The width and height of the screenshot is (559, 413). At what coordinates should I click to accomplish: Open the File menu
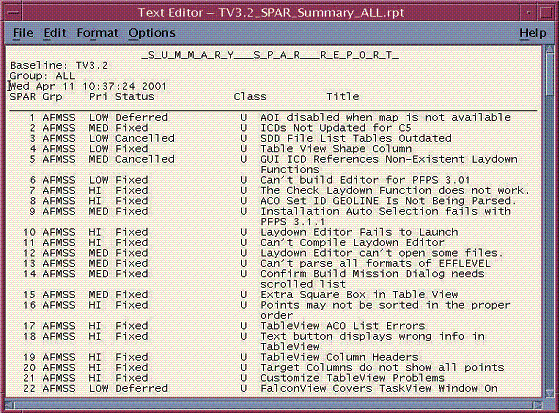[23, 33]
